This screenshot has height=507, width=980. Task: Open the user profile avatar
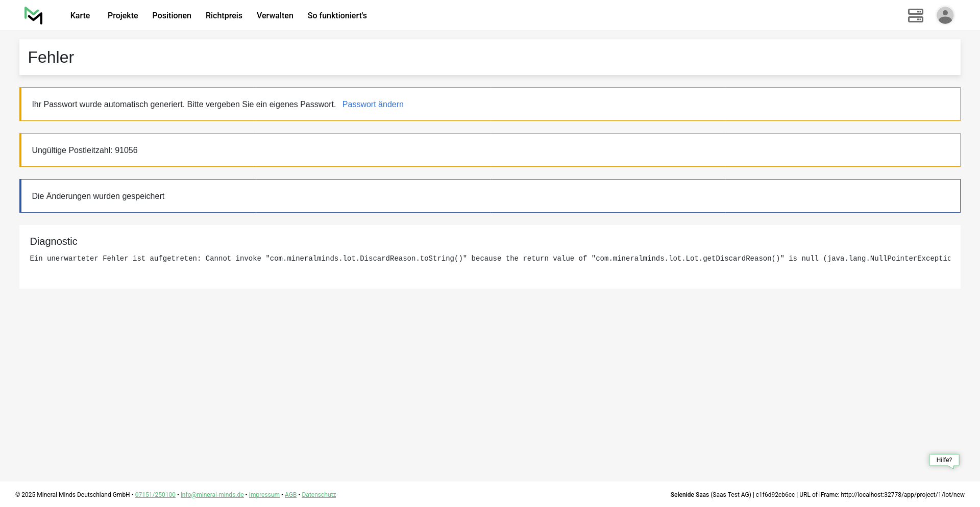pos(945,16)
